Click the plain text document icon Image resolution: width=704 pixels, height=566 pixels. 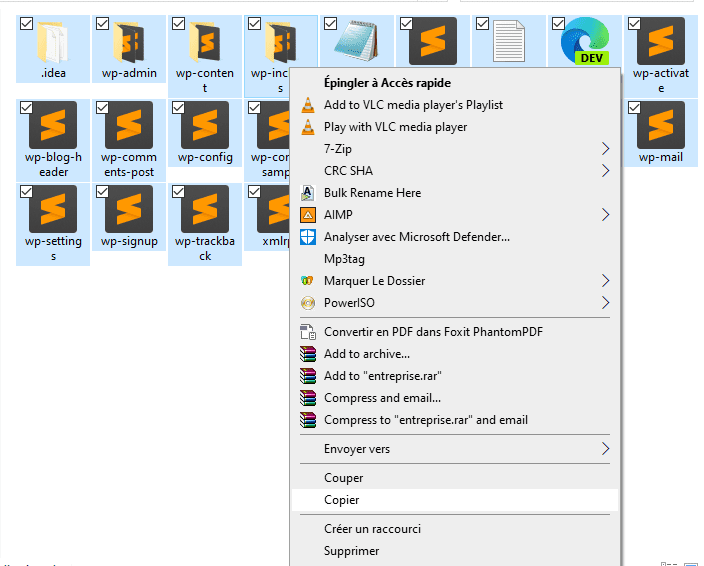point(509,41)
